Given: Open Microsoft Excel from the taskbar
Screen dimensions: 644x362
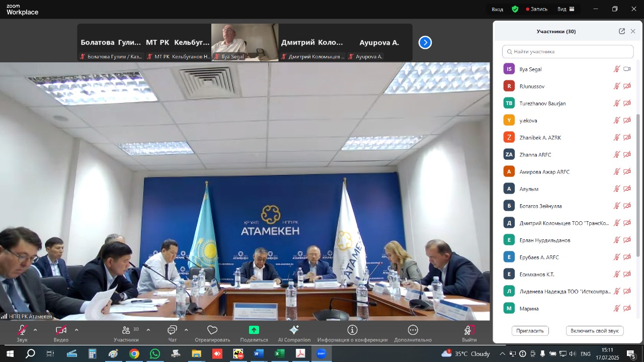Looking at the screenshot, I should click(x=279, y=354).
